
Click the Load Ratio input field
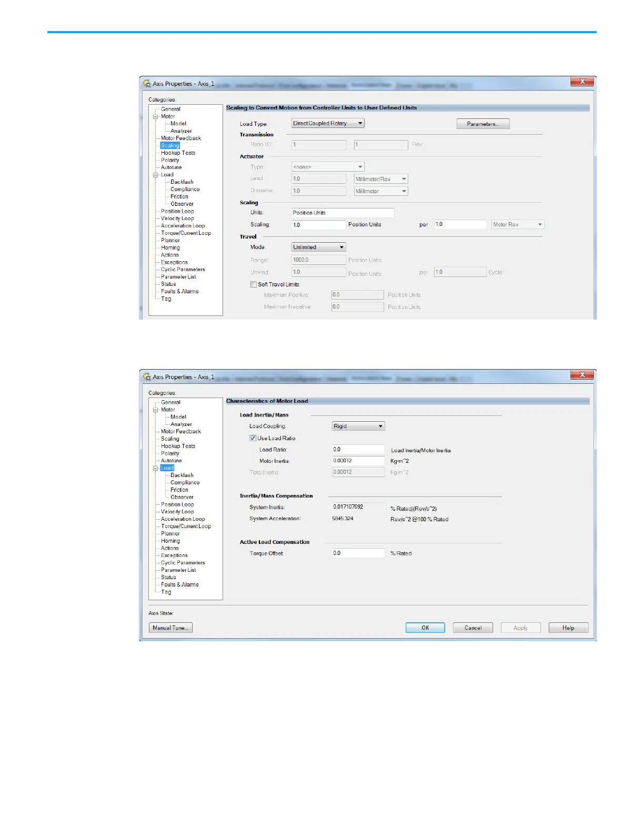(x=358, y=450)
